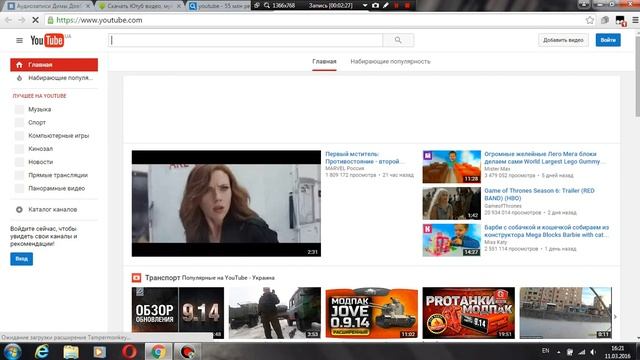Screen dimensions: 640x360
Task: Select the Главная tab
Action: click(x=324, y=62)
